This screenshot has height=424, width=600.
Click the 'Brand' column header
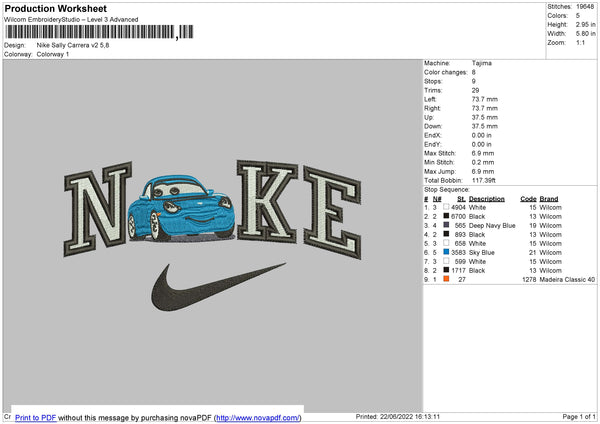549,199
